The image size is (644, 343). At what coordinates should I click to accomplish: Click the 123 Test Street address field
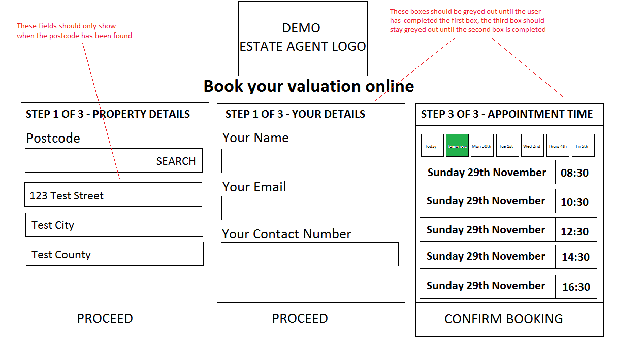click(113, 195)
